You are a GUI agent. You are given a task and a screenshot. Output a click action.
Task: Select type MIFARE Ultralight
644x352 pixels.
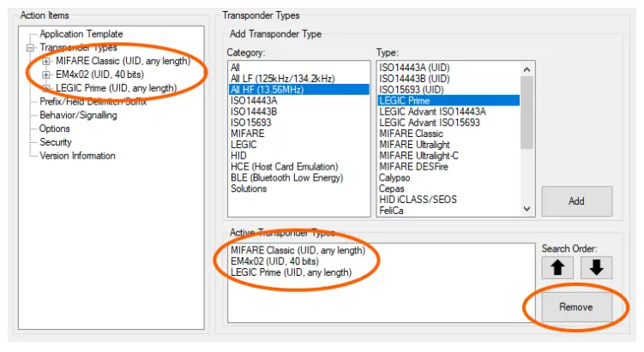448,145
